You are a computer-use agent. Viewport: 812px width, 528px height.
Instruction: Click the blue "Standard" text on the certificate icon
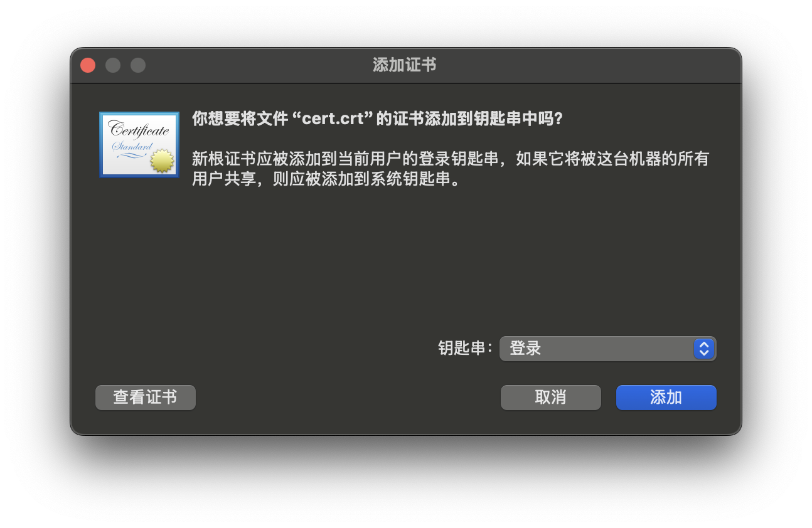pos(132,147)
